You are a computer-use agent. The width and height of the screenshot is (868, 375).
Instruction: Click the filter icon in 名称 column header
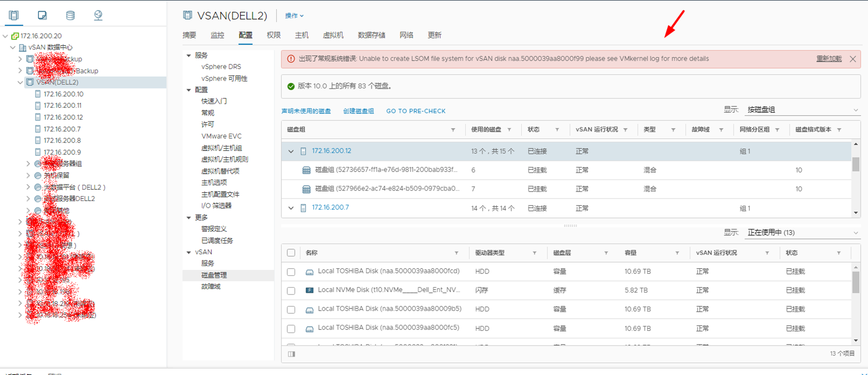click(x=456, y=253)
